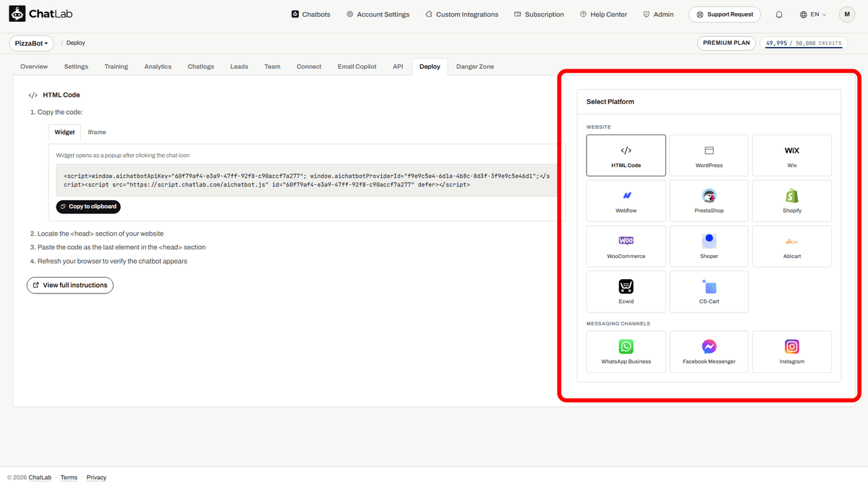Click the PREMIUM PLAN badge

pos(727,43)
